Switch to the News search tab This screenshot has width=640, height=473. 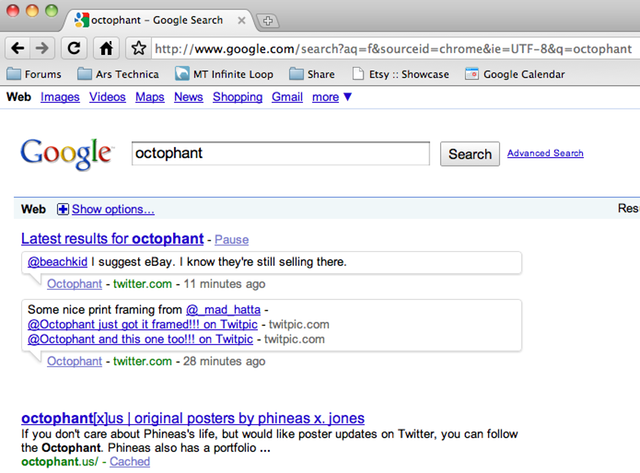[189, 97]
